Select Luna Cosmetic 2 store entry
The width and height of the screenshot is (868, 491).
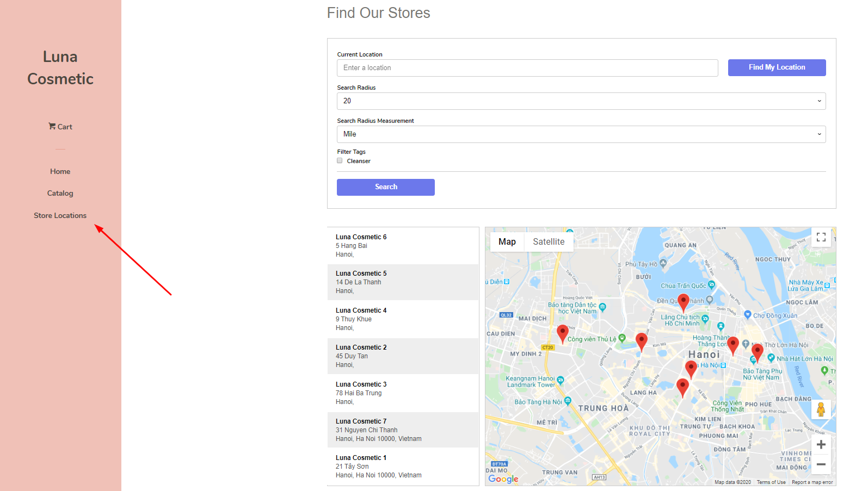403,356
